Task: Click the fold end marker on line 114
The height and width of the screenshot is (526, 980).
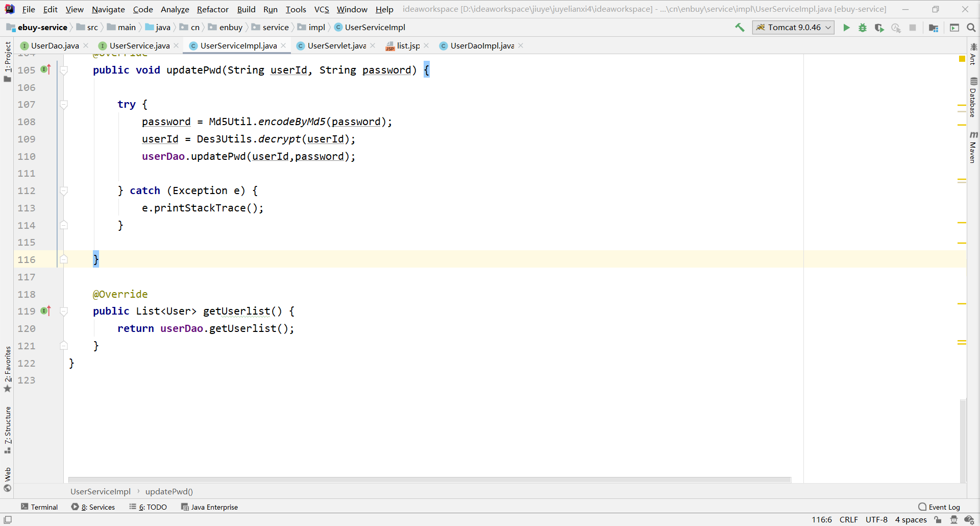Action: (64, 225)
